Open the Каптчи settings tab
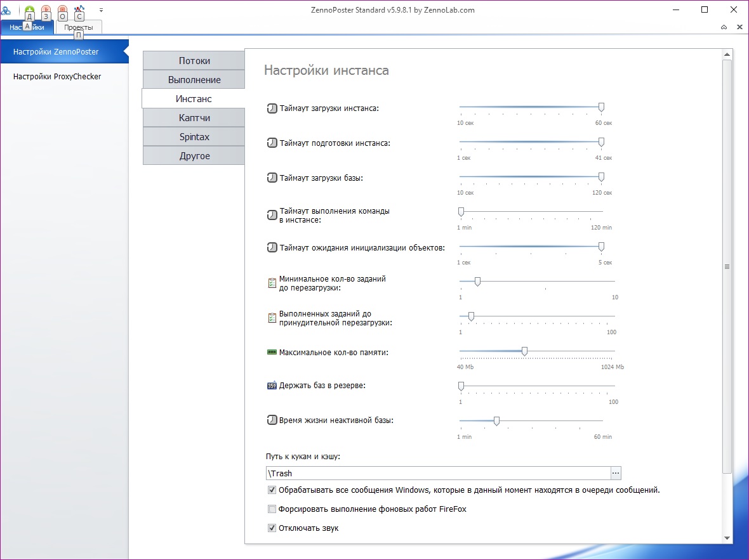The image size is (749, 560). pos(194,118)
